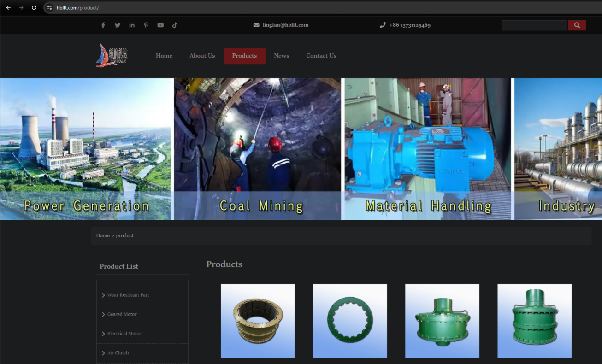This screenshot has width=602, height=364.
Task: Click inside the site search text field
Action: [534, 25]
